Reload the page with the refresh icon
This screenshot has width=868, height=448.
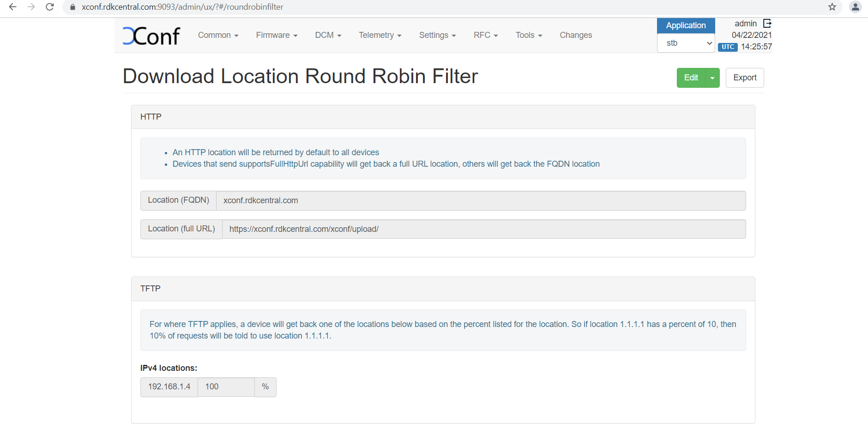tap(50, 7)
